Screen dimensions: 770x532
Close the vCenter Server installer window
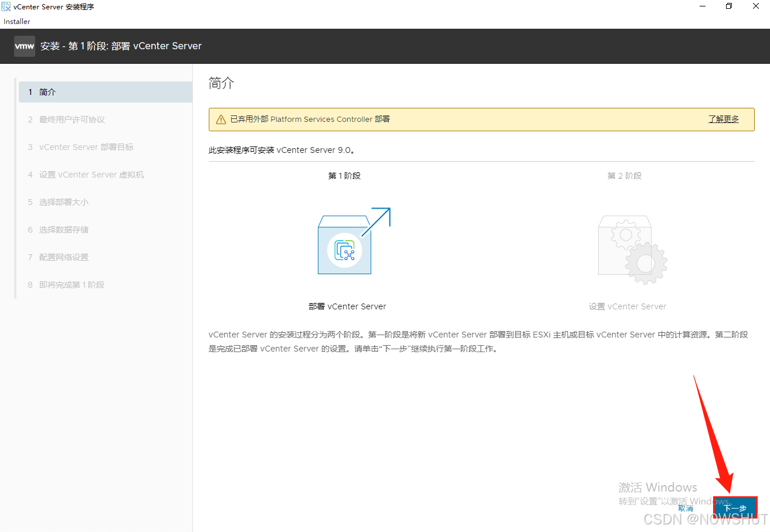[x=757, y=6]
